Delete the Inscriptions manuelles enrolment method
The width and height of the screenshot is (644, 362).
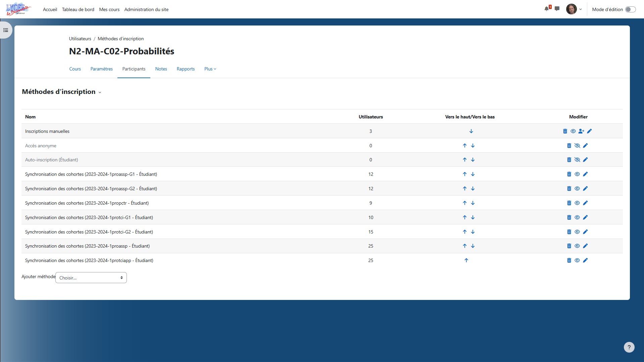[565, 131]
